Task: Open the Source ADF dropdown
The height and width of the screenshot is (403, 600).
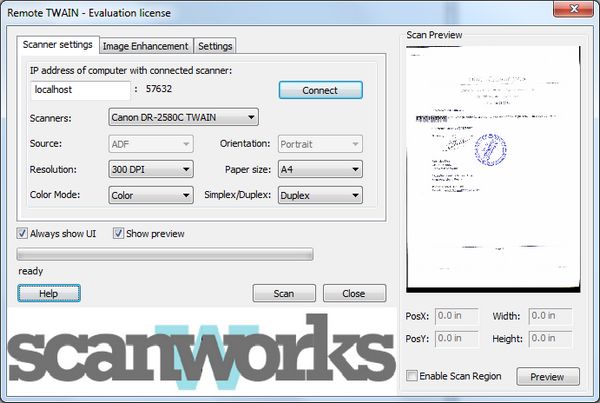Action: (151, 144)
